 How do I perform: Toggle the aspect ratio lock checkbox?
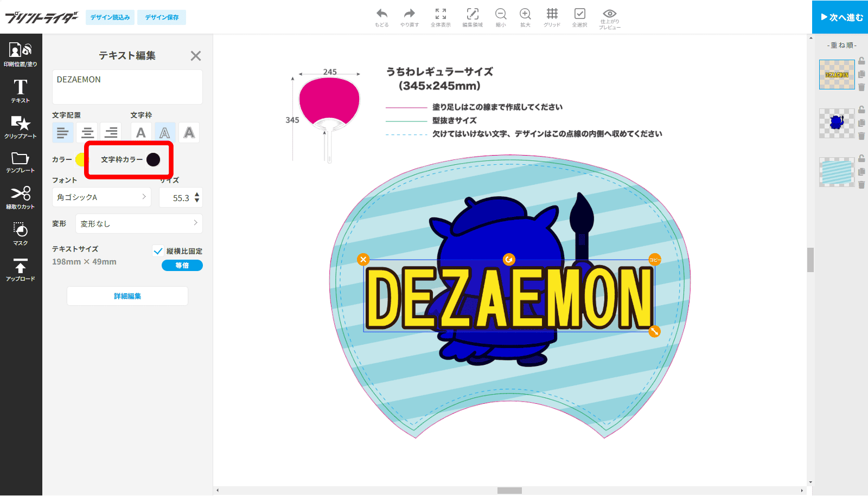coord(158,251)
